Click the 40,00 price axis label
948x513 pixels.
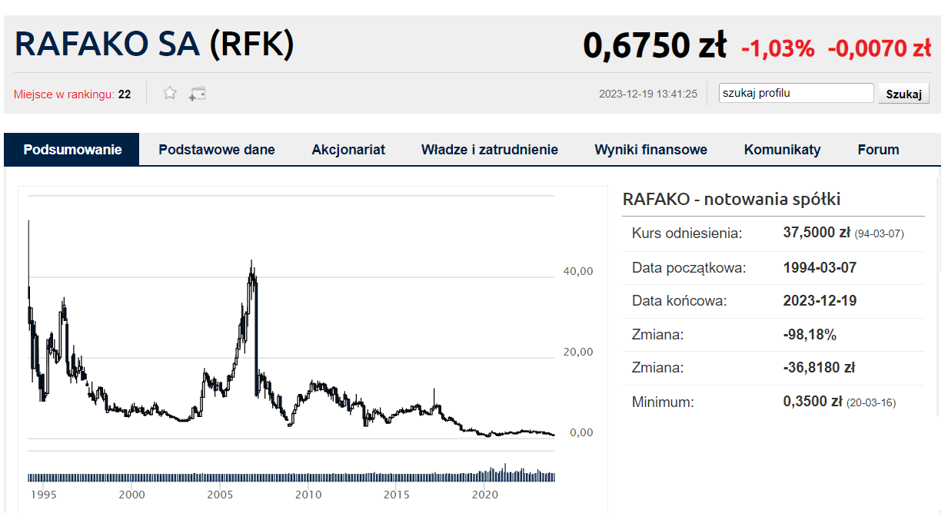click(578, 271)
